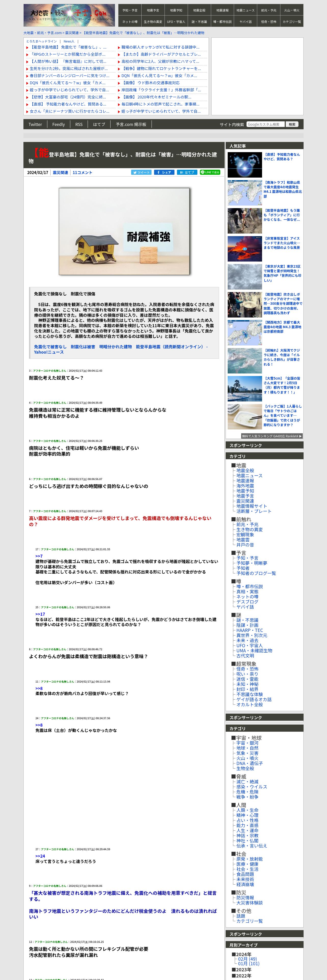Select 火山・噴火 in the 宇宙・地球 tree
Image resolution: width=327 pixels, height=980 pixels.
tap(248, 758)
